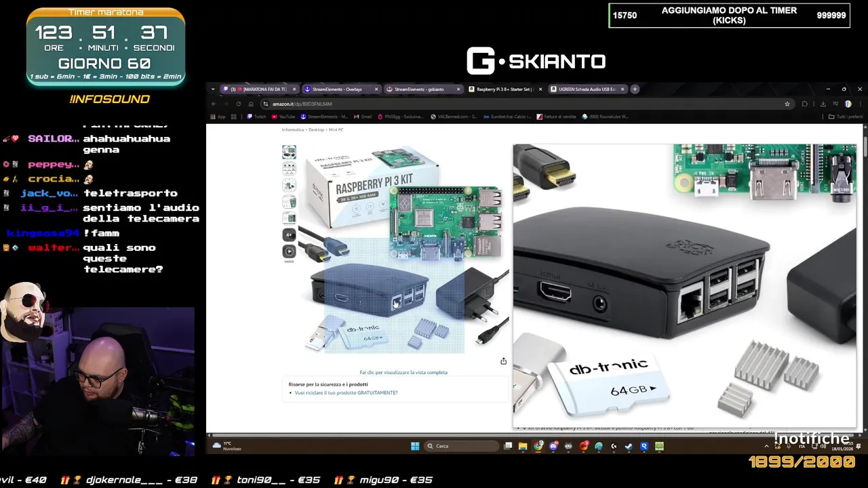868x488 pixels.
Task: Open Task View on the taskbar
Action: [x=508, y=446]
